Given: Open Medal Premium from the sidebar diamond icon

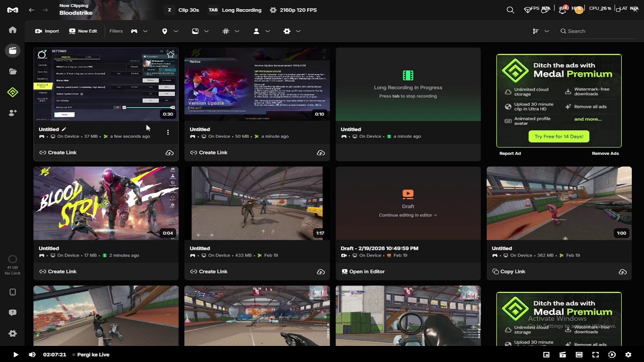Looking at the screenshot, I should 13,92.
